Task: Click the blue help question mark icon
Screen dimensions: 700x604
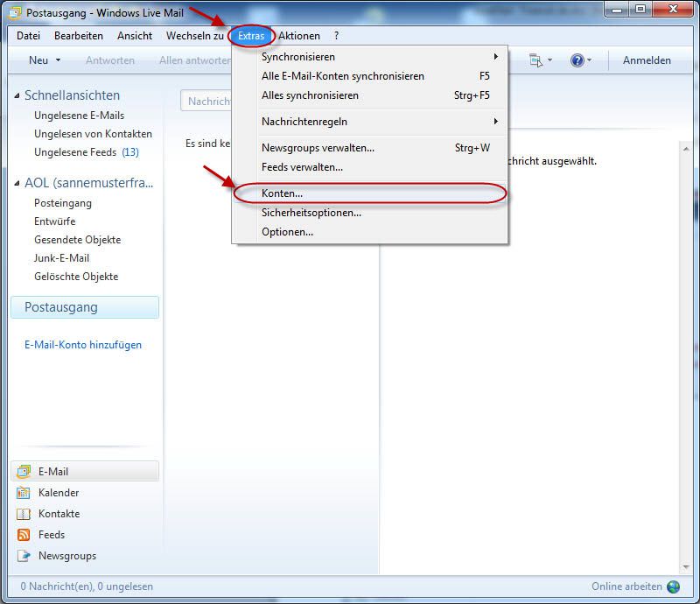Action: [x=577, y=60]
